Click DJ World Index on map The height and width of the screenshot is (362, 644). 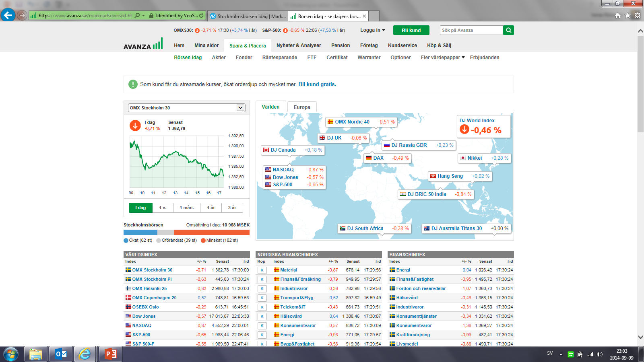484,126
